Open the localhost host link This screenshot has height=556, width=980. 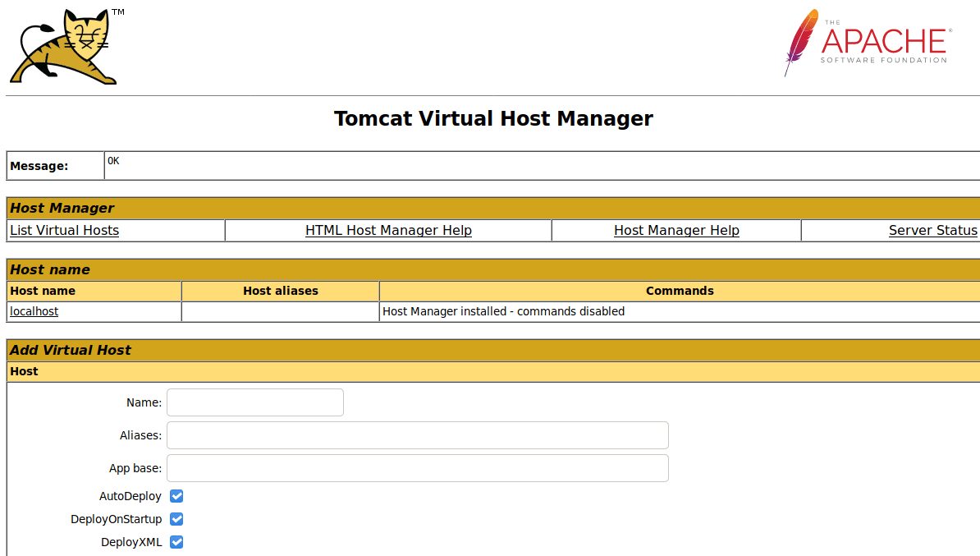coord(34,311)
